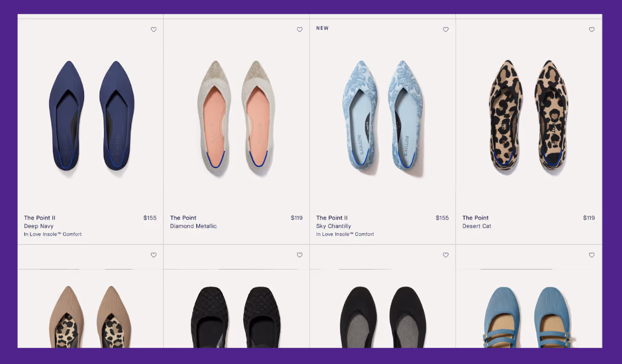Screen dimensions: 622x364
Task: Heart the blue Mary Jane flats
Action: (592, 255)
